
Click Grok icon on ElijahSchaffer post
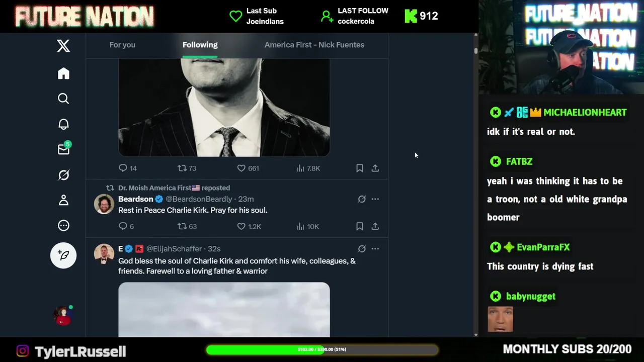[362, 249]
